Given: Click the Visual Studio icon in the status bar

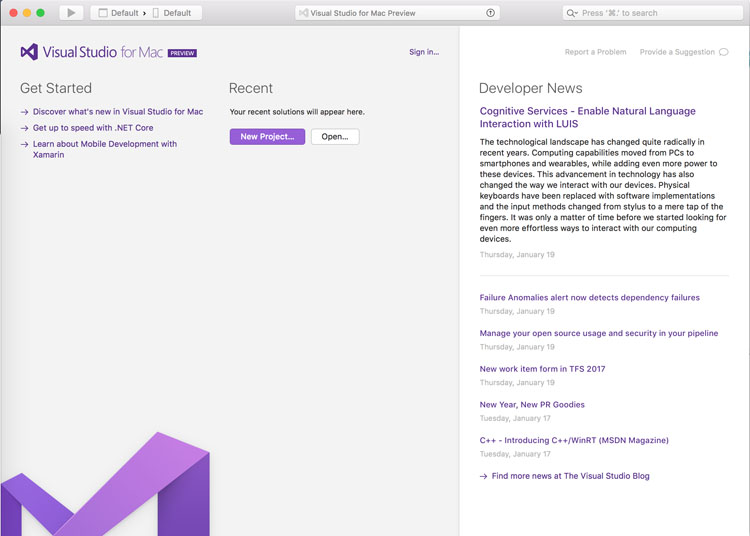Looking at the screenshot, I should pos(303,13).
